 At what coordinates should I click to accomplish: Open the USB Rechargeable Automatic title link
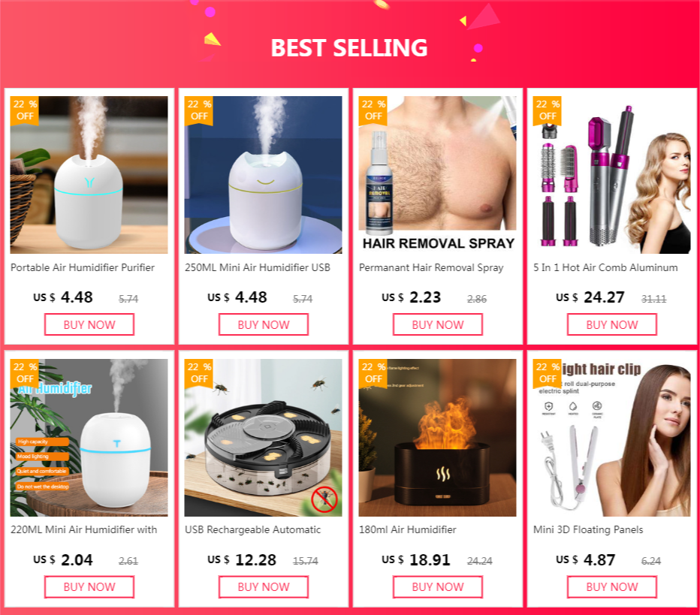252,529
